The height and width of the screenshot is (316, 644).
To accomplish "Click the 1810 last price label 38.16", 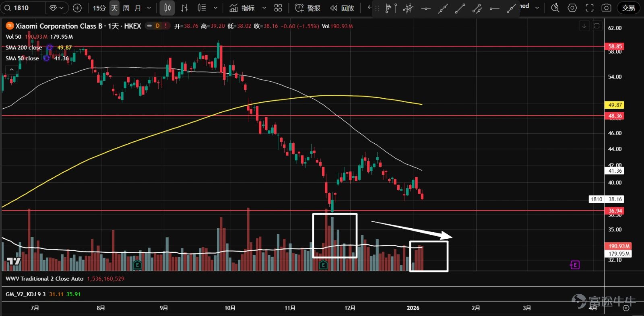I will pyautogui.click(x=606, y=199).
